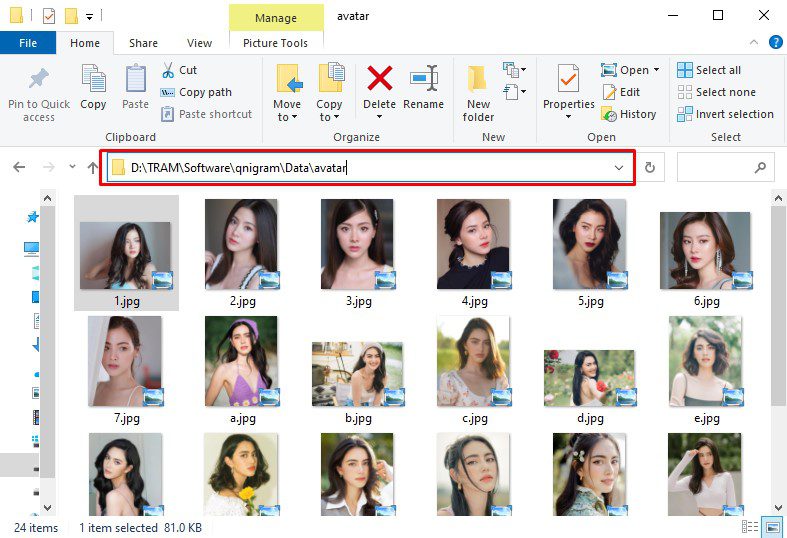The image size is (787, 538).
Task: Expand the Properties dropdown arrow
Action: coord(568,117)
